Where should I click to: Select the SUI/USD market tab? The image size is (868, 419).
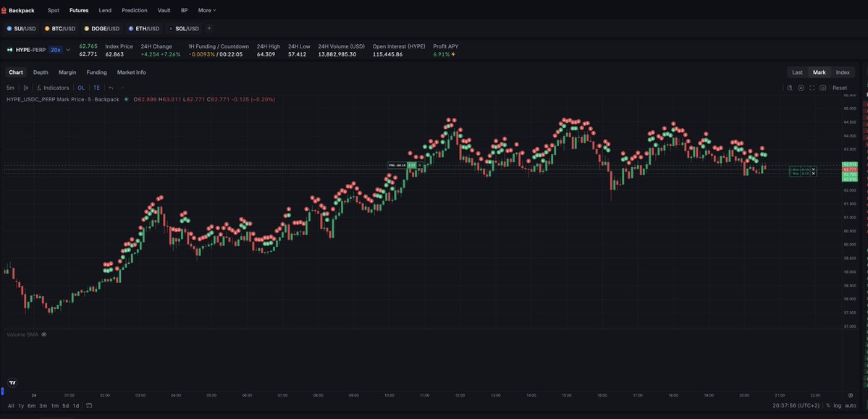[x=21, y=28]
